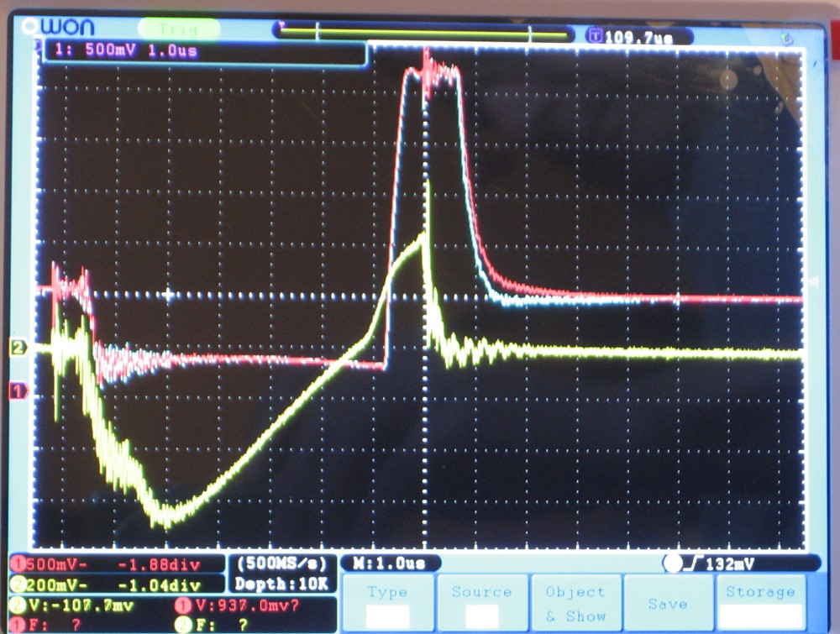Click the 'Depth:10K' memory depth readout
The height and width of the screenshot is (634, 840).
pyautogui.click(x=281, y=584)
